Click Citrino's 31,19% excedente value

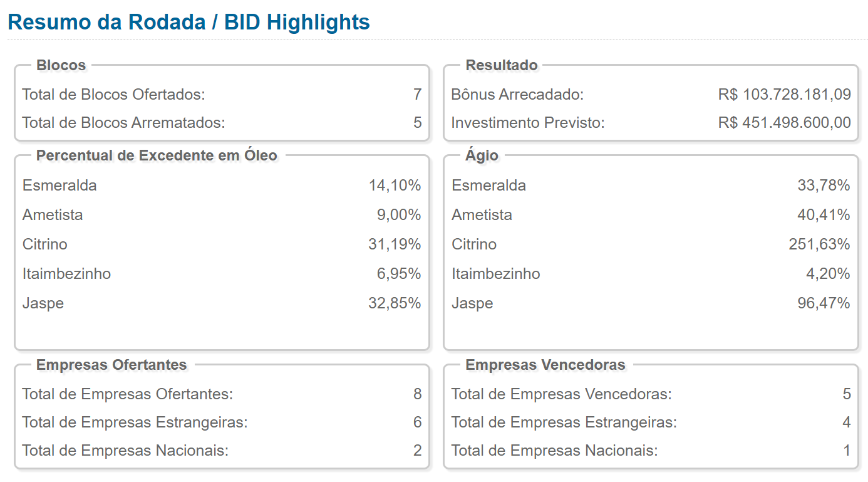point(395,244)
